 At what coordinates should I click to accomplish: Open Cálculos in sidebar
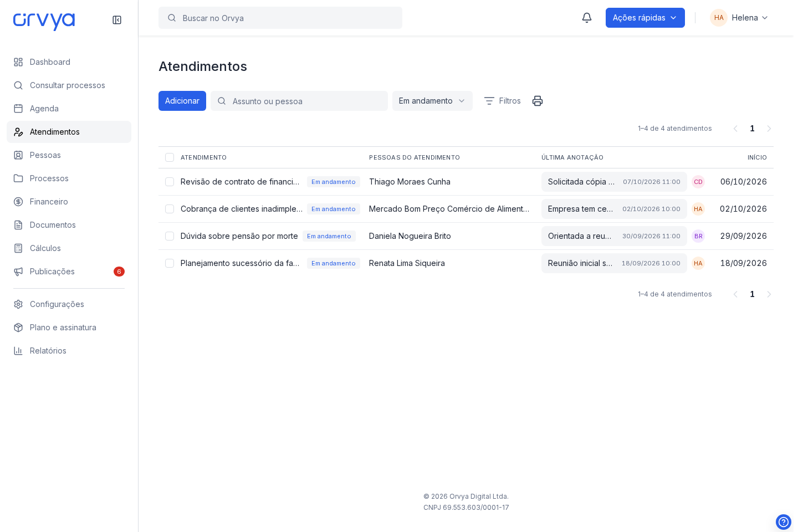click(x=69, y=248)
